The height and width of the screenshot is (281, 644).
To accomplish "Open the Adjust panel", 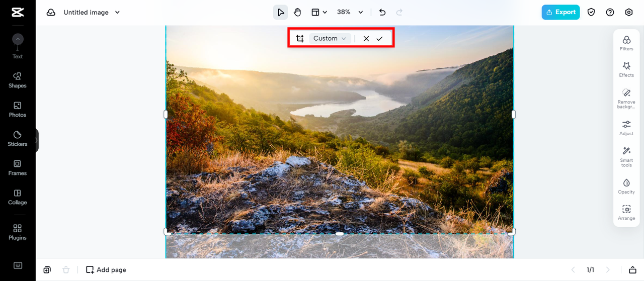I will [x=626, y=128].
